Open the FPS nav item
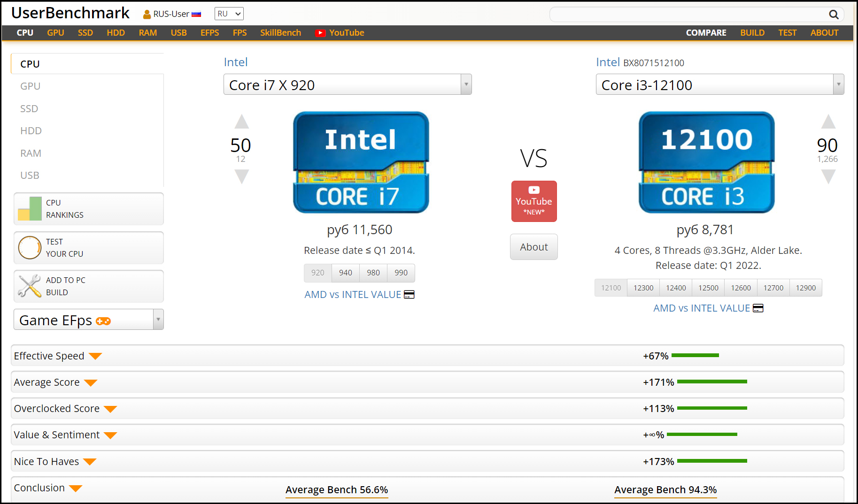Image resolution: width=858 pixels, height=504 pixels. (240, 33)
